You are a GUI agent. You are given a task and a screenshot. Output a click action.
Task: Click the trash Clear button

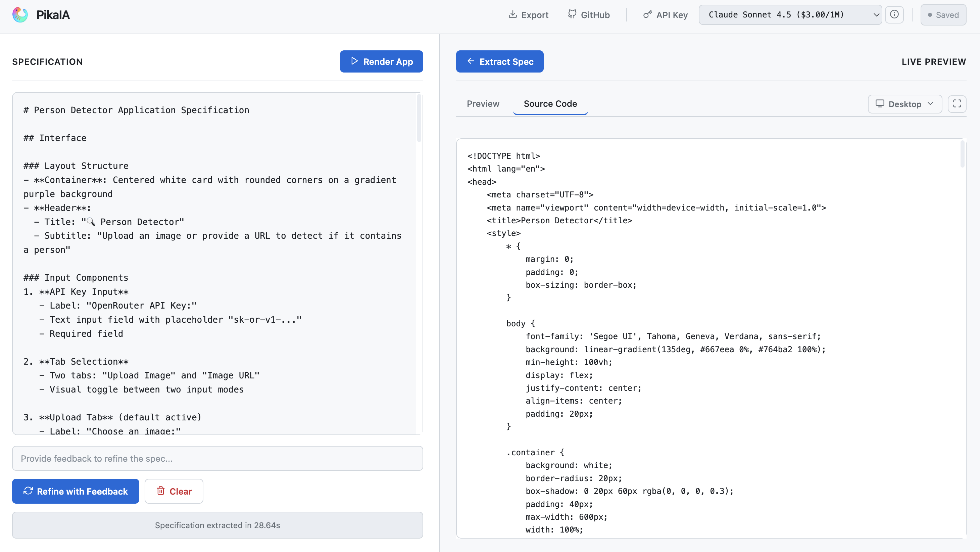[x=174, y=491]
